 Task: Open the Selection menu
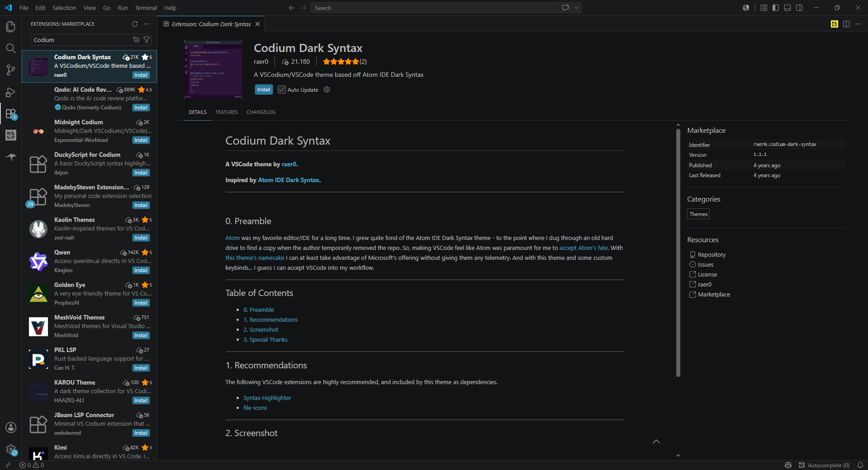[64, 8]
